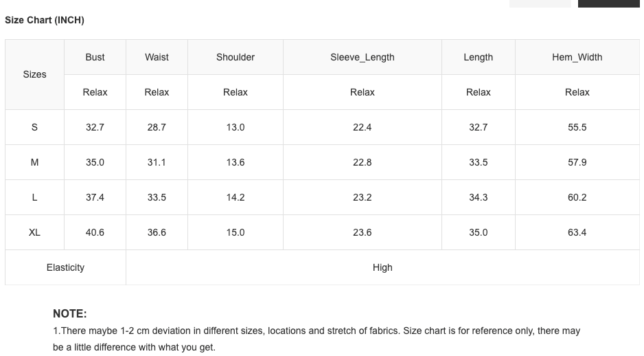Click the NOTE: heading below the table

coord(70,313)
